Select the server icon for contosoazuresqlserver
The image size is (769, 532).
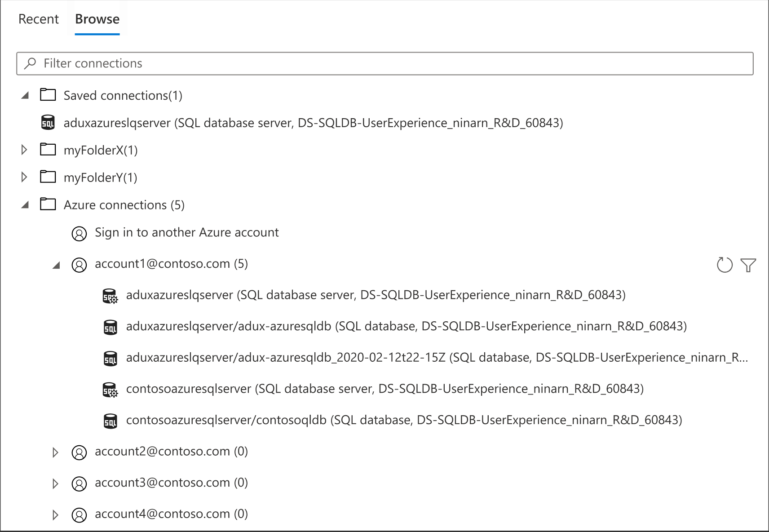(110, 389)
